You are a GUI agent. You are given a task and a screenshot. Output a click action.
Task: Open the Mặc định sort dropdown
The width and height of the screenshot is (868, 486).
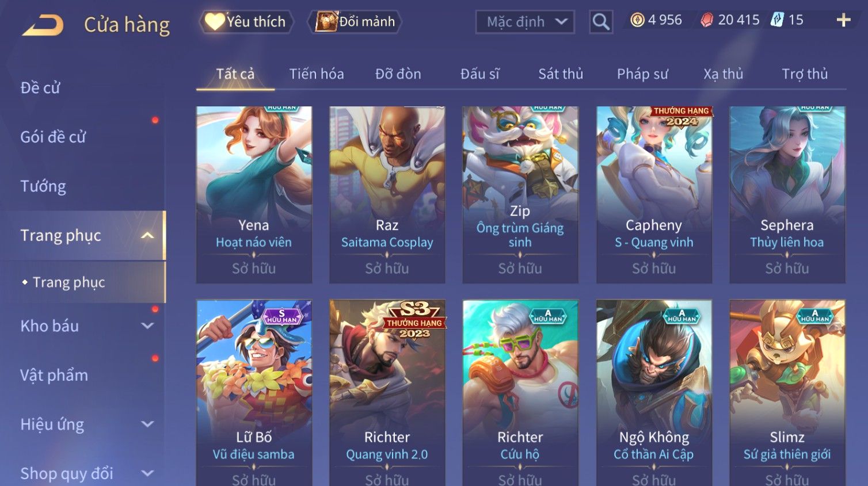tap(525, 22)
